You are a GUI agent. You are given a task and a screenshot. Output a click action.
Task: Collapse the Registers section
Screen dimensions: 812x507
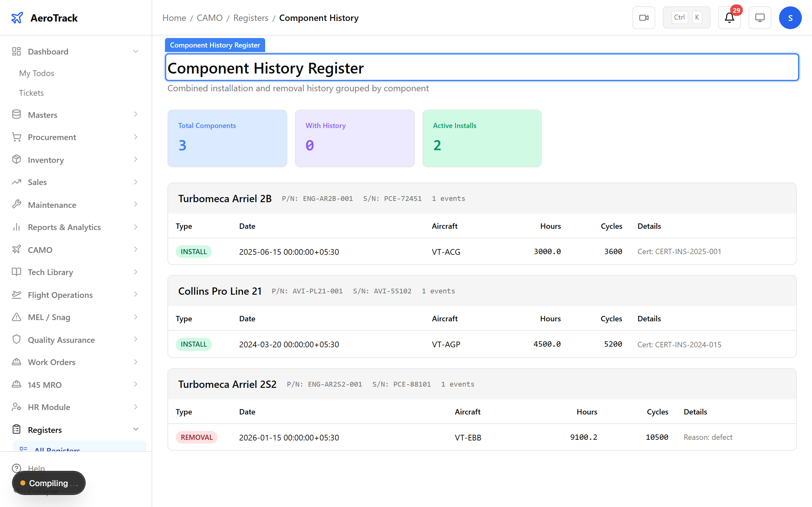(x=135, y=429)
